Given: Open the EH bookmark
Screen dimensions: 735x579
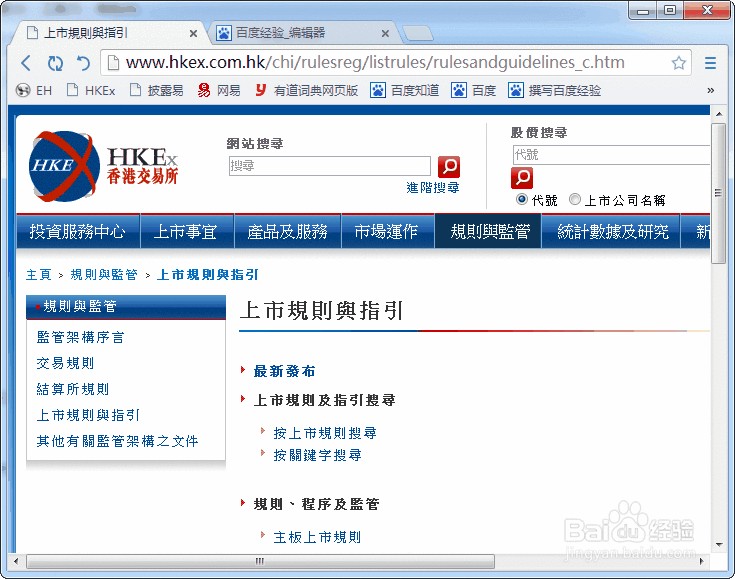Looking at the screenshot, I should point(34,90).
